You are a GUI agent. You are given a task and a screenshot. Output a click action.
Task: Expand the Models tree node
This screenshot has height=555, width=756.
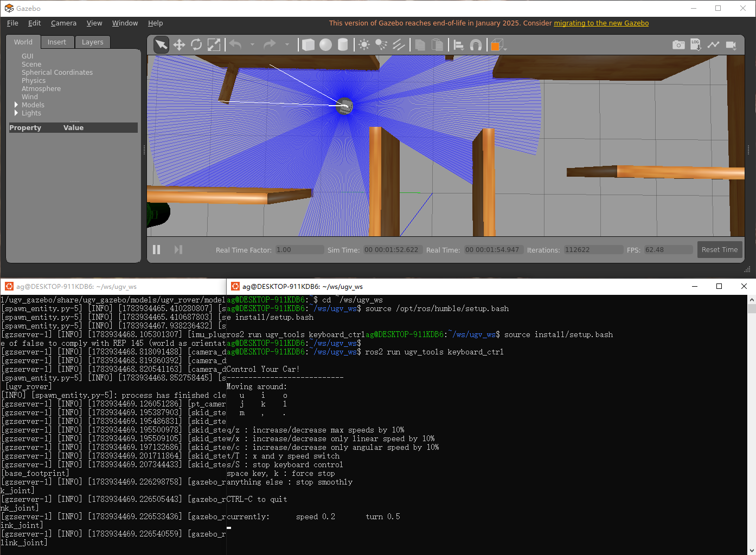coord(16,105)
